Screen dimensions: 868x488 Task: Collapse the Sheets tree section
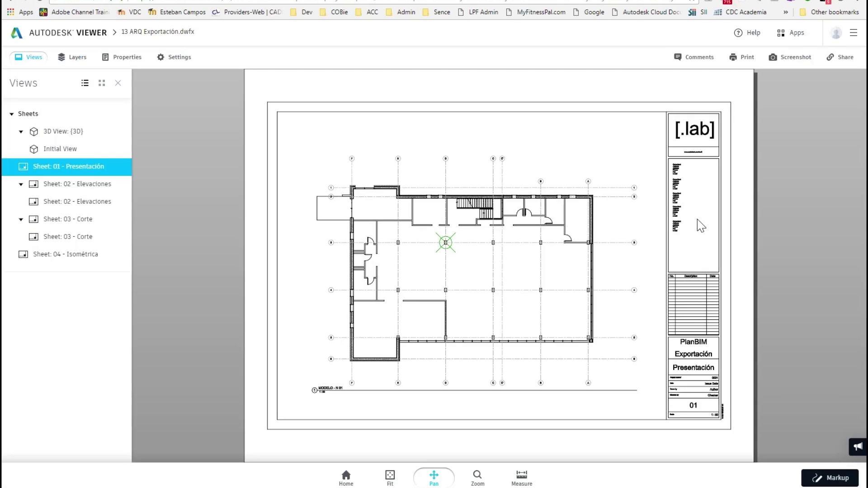coord(12,114)
